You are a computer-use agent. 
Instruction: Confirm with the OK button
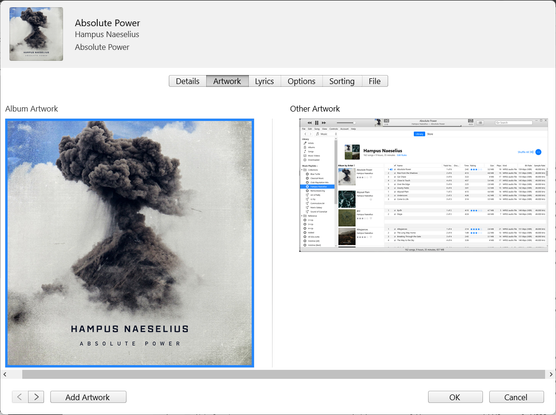click(455, 397)
